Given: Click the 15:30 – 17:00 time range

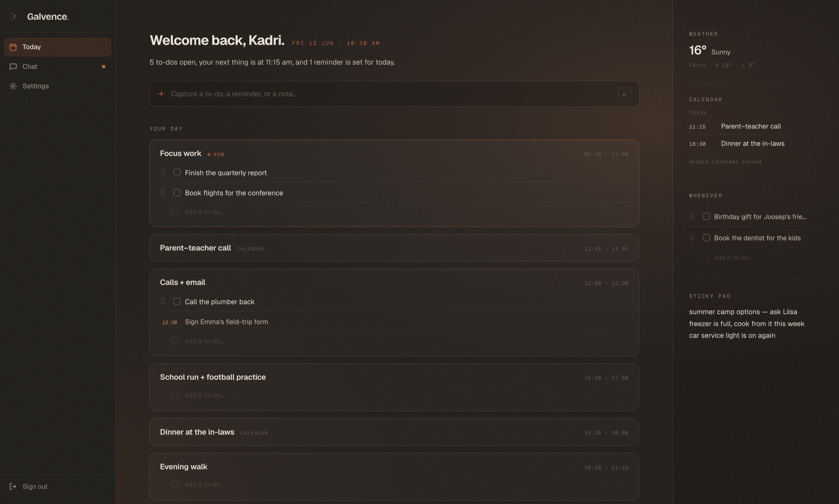Looking at the screenshot, I should pos(606,378).
